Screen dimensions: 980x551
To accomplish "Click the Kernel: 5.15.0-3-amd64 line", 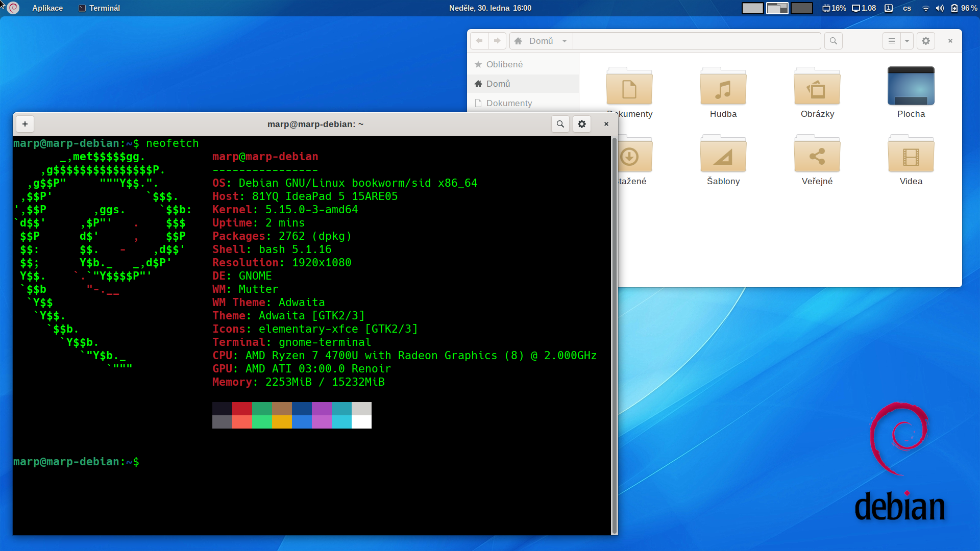I will click(x=285, y=210).
